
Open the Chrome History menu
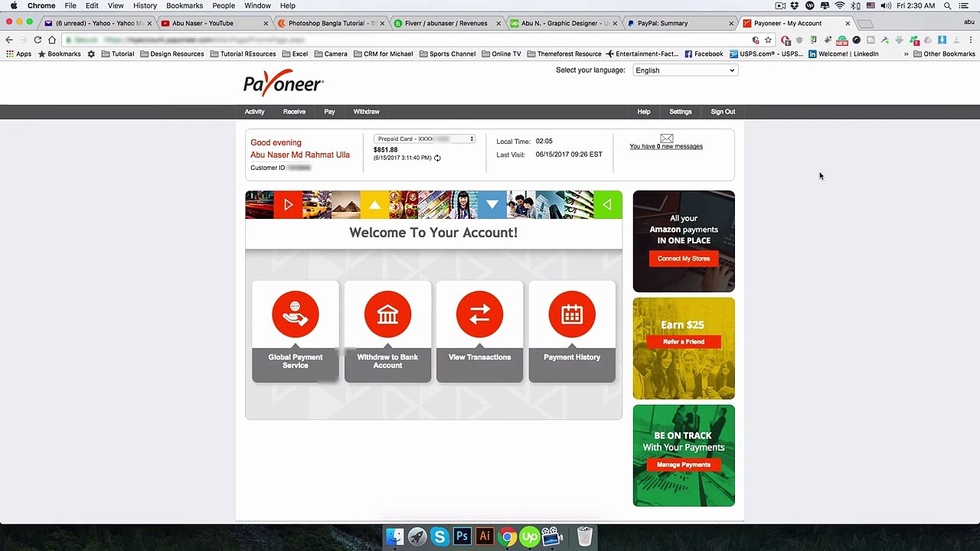click(145, 5)
